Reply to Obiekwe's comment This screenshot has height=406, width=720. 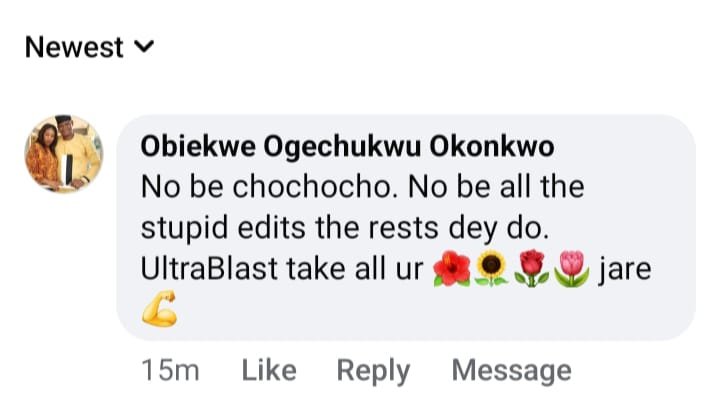click(x=373, y=370)
